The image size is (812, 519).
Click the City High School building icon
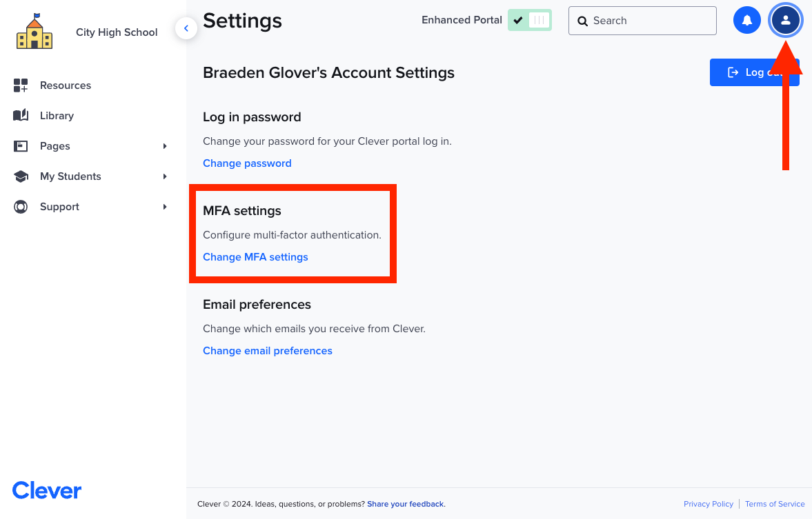(x=34, y=32)
